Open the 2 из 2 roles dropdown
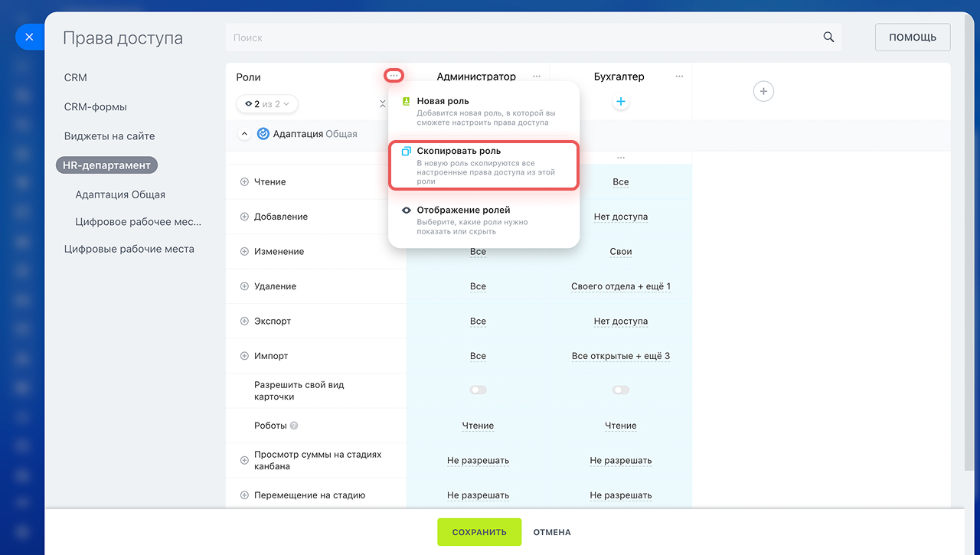980x555 pixels. click(267, 103)
